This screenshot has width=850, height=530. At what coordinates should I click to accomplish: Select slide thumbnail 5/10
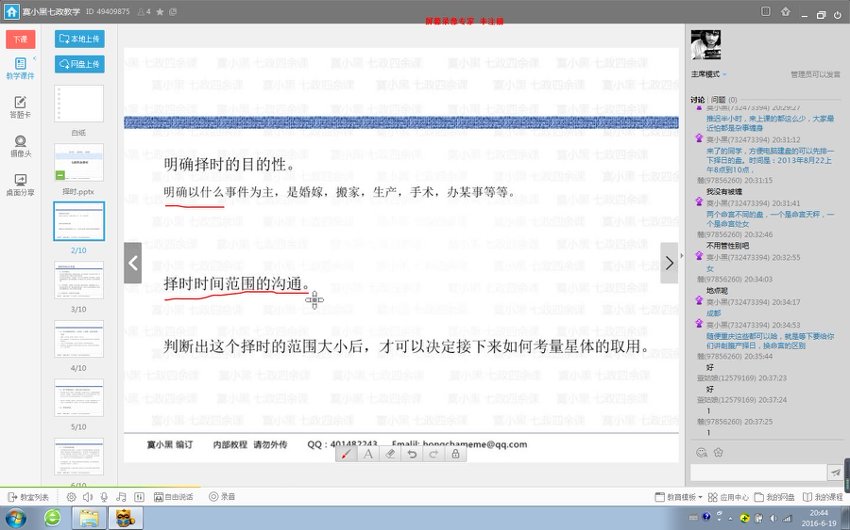(79, 398)
